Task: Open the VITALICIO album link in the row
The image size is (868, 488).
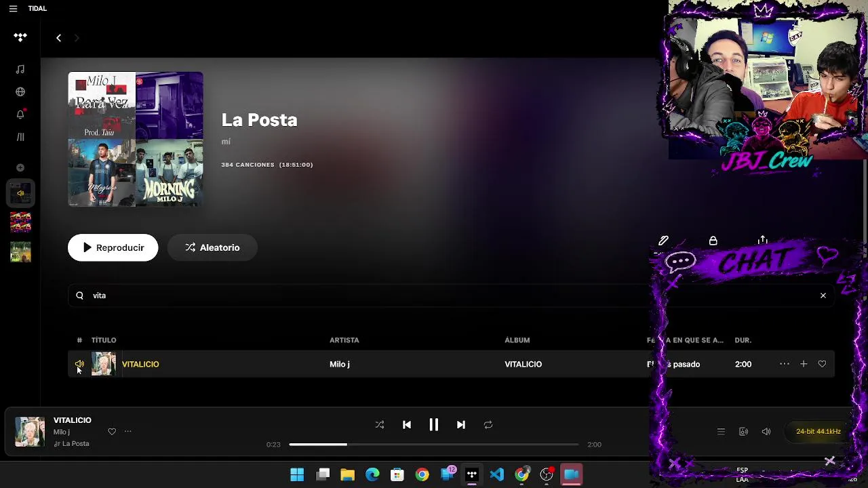Action: point(524,364)
